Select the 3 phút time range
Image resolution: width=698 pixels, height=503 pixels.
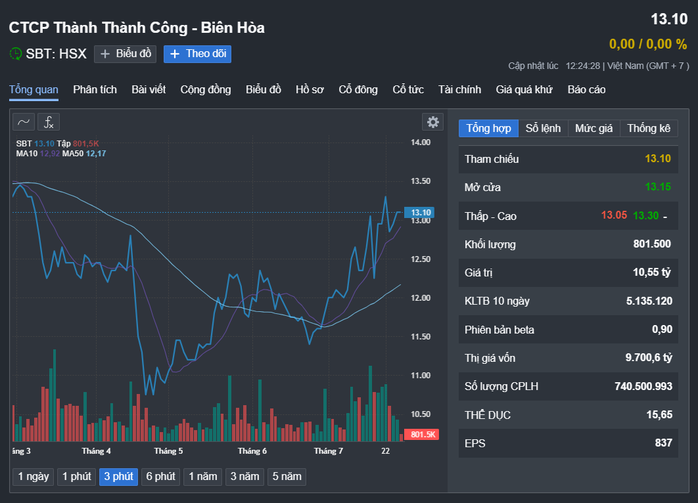[118, 477]
